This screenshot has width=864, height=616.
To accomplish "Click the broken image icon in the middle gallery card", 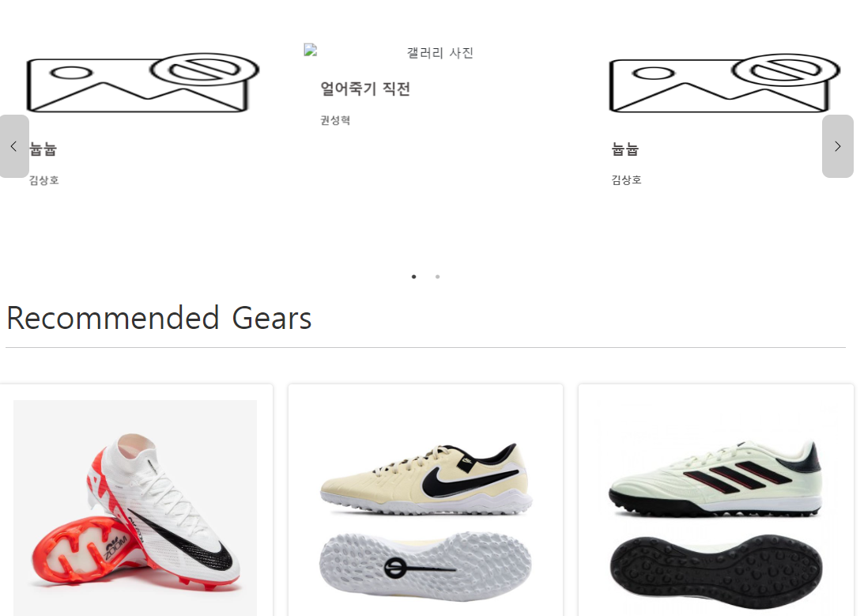I will tap(310, 50).
